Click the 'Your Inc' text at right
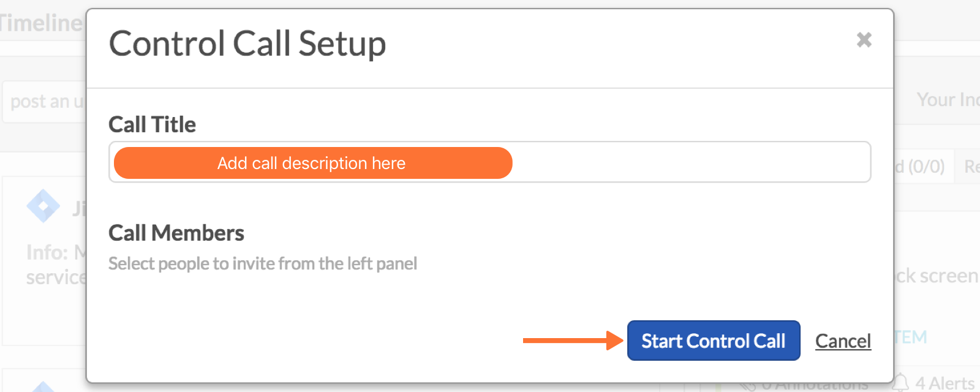 tap(946, 100)
